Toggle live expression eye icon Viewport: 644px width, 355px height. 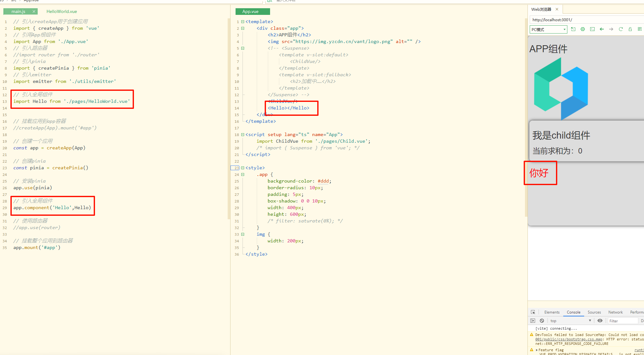[600, 321]
